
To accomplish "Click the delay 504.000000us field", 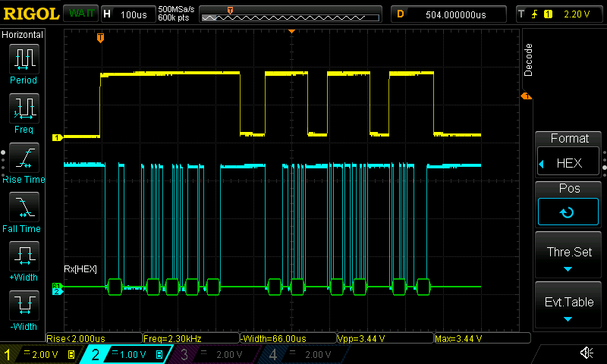I will [448, 14].
